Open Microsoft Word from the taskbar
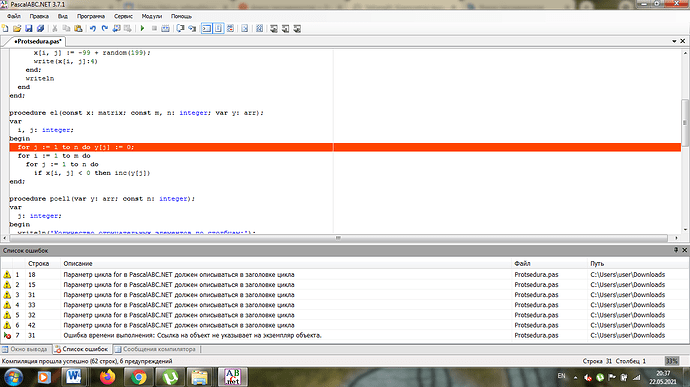Viewport: 690px width, 387px height. 74,377
